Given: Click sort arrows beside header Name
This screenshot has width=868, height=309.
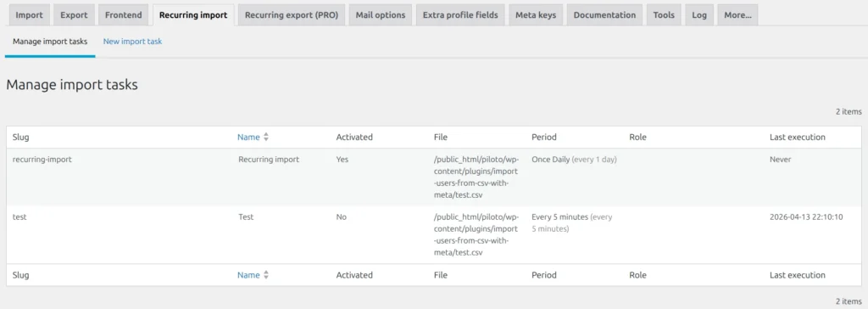Looking at the screenshot, I should (x=265, y=137).
